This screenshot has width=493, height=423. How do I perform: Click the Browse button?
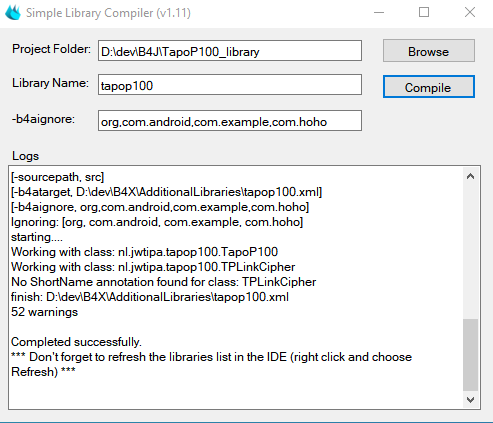click(429, 51)
